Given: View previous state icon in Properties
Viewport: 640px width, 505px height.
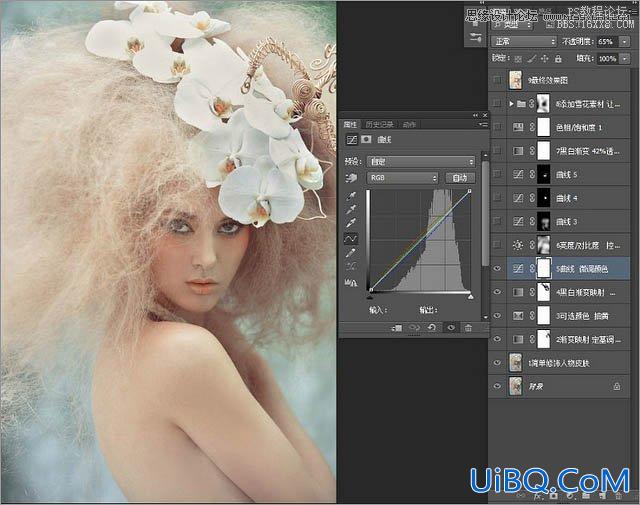Looking at the screenshot, I should click(415, 328).
